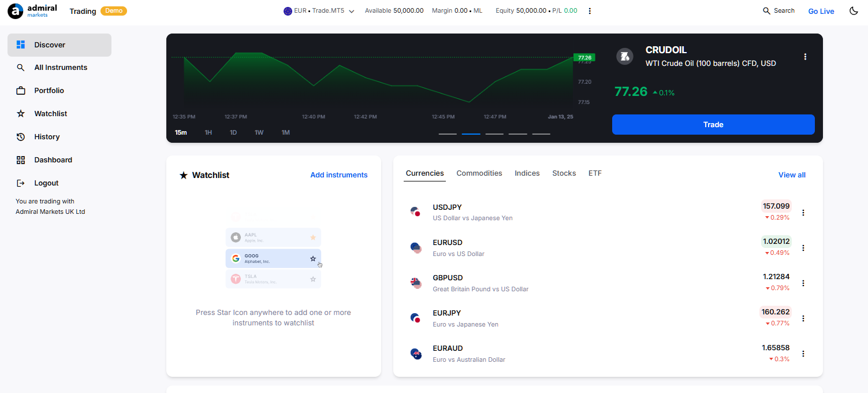868x393 pixels.
Task: Click the Search magnifier icon
Action: point(766,10)
